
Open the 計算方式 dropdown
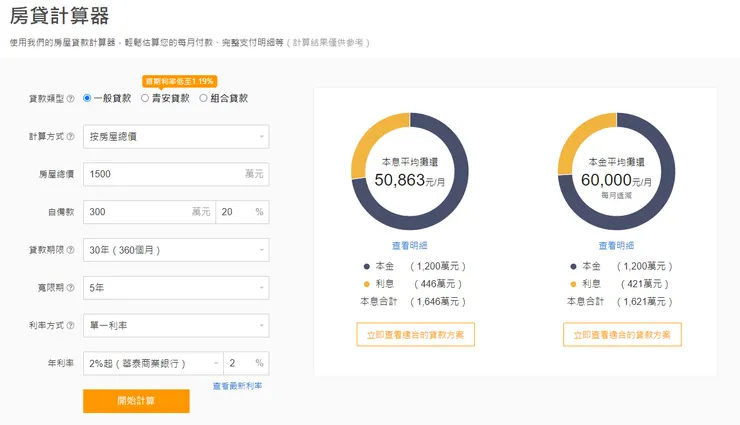coord(176,136)
